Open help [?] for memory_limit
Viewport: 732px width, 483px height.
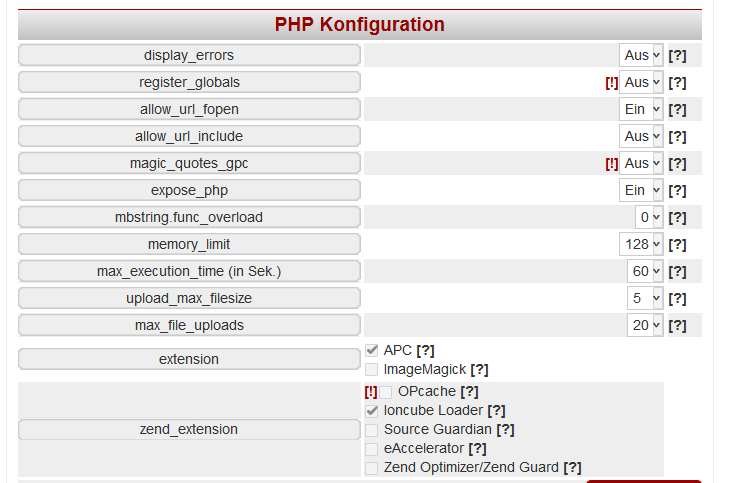tap(677, 245)
